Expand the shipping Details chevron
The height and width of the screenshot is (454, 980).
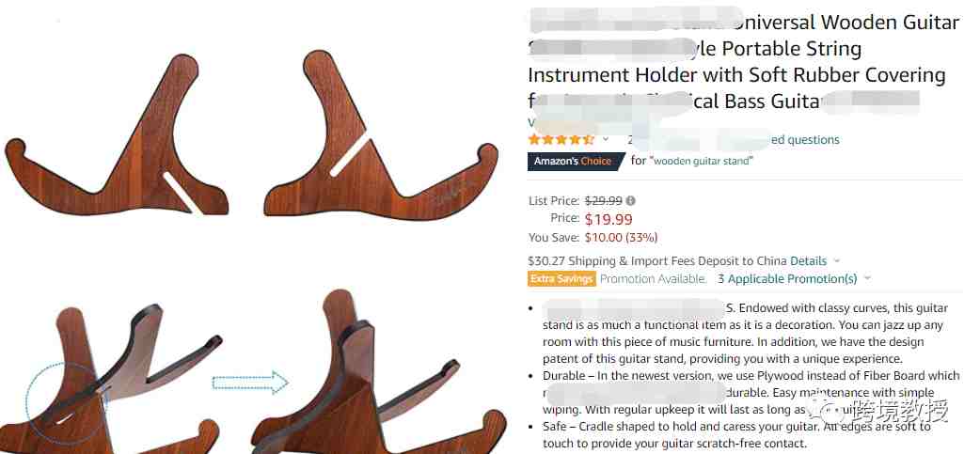tap(837, 261)
